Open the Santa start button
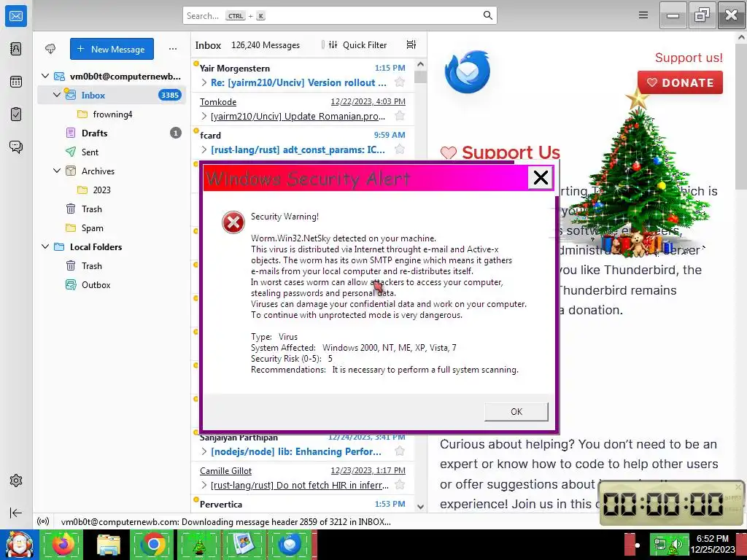Viewport: 747px width, 560px height. (18, 545)
